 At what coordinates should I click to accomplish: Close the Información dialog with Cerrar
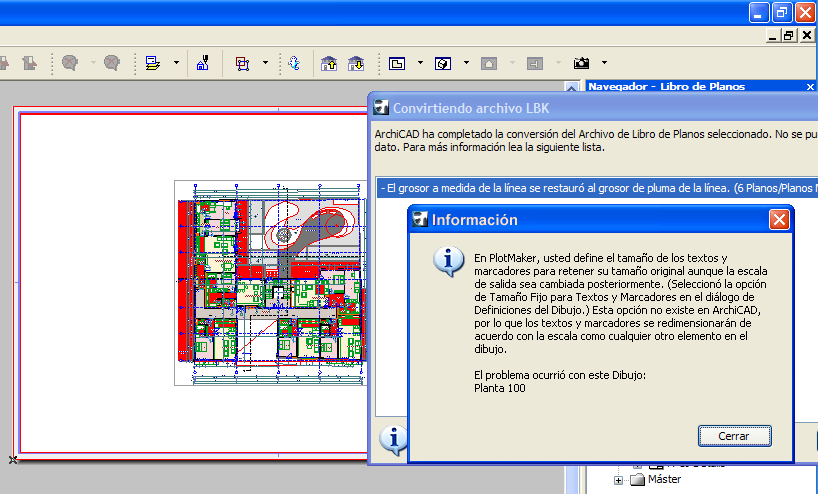[x=734, y=436]
